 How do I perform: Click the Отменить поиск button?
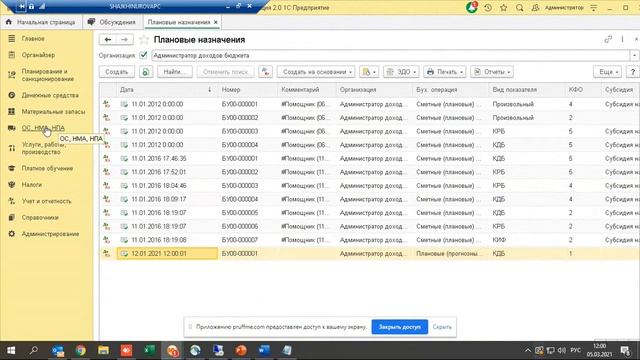[225, 72]
